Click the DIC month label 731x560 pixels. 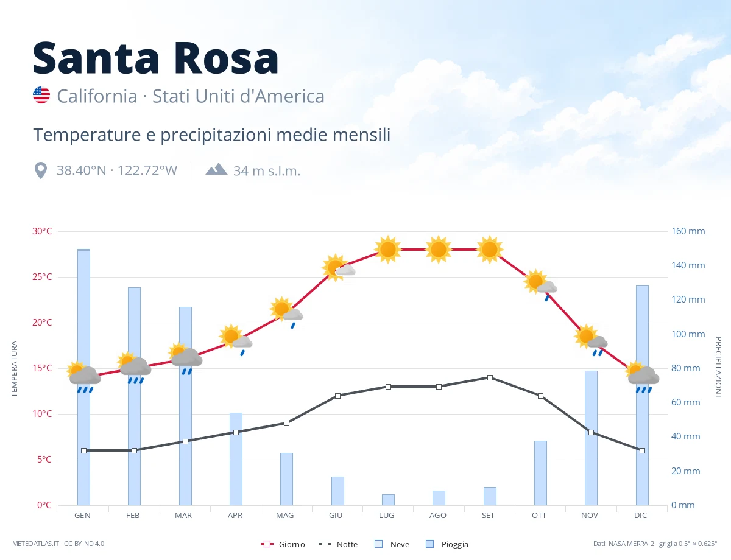click(x=641, y=515)
